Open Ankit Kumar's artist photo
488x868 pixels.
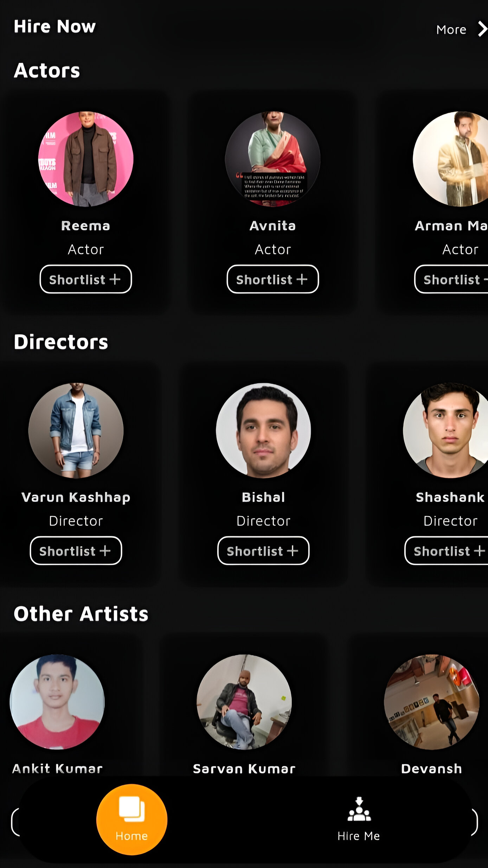coord(57,702)
